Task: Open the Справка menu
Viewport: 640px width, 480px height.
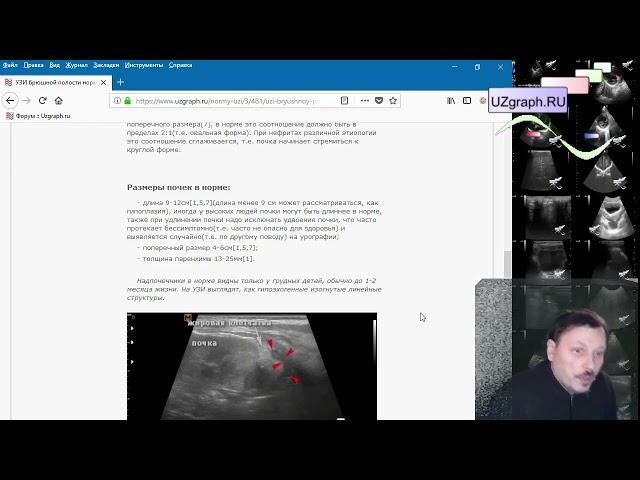Action: tap(180, 65)
